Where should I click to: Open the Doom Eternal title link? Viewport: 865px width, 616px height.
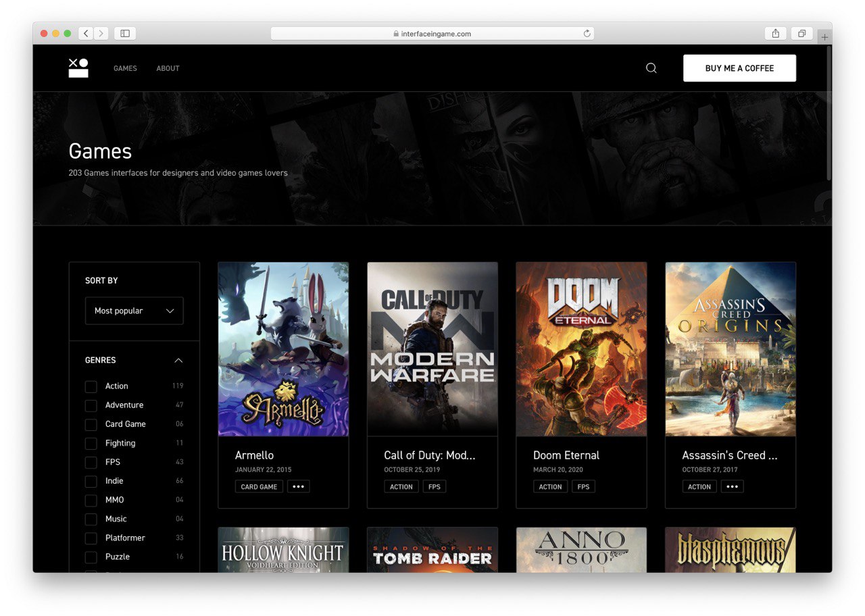tap(566, 455)
